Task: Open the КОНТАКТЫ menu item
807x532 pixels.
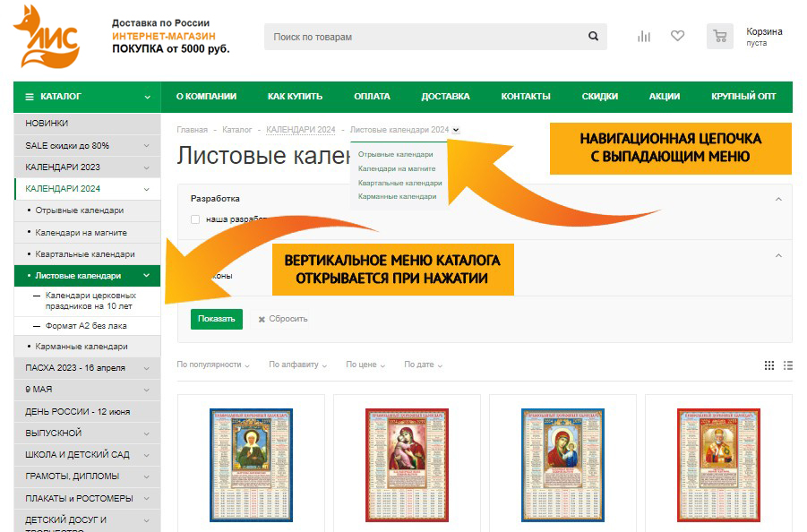Action: (525, 97)
